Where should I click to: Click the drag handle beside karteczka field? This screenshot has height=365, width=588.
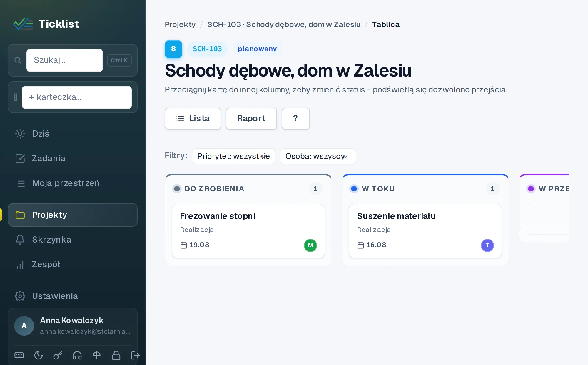click(x=16, y=97)
